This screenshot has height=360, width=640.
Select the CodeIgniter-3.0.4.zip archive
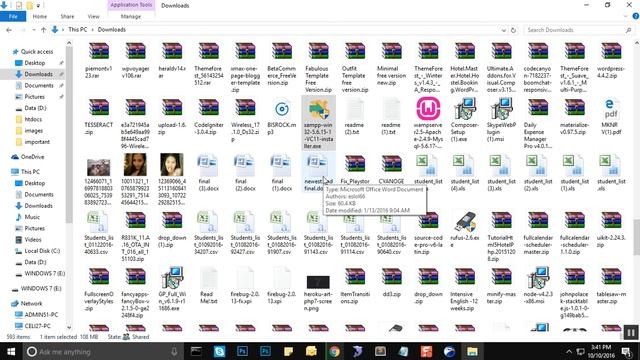(208, 116)
